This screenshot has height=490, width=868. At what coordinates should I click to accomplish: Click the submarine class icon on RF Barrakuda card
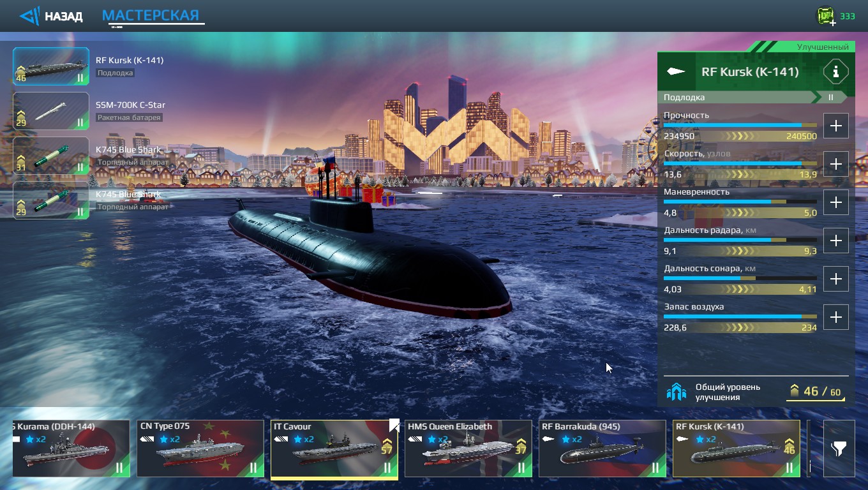549,440
